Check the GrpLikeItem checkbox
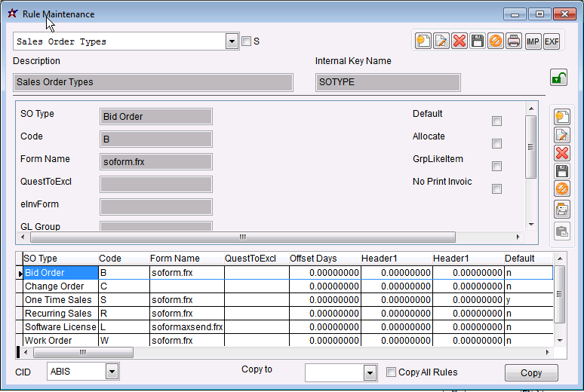Image resolution: width=584 pixels, height=392 pixels. (496, 166)
